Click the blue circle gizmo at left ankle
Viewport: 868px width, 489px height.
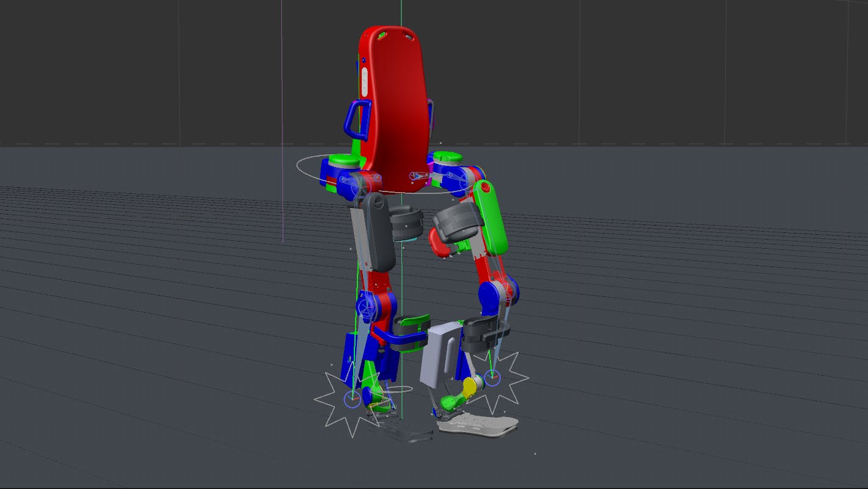point(353,399)
